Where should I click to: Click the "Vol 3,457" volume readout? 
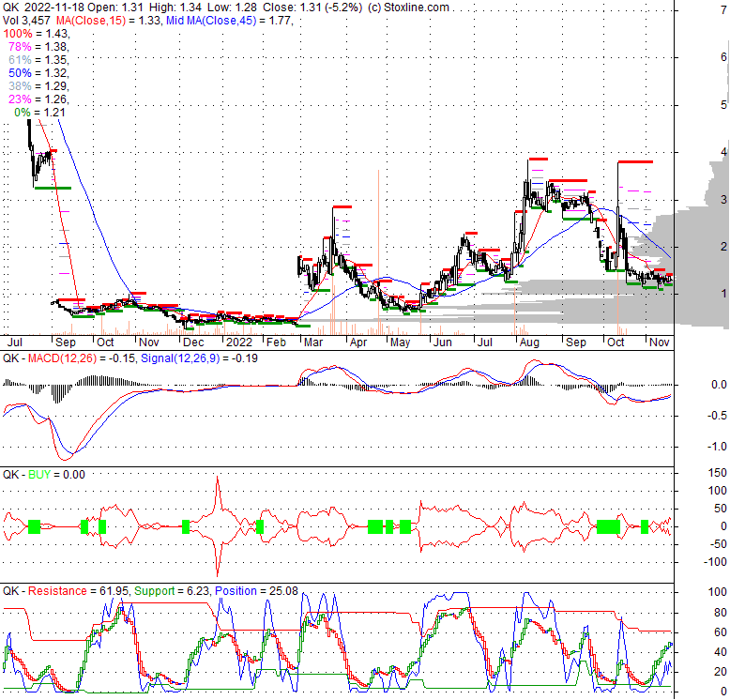coord(27,21)
